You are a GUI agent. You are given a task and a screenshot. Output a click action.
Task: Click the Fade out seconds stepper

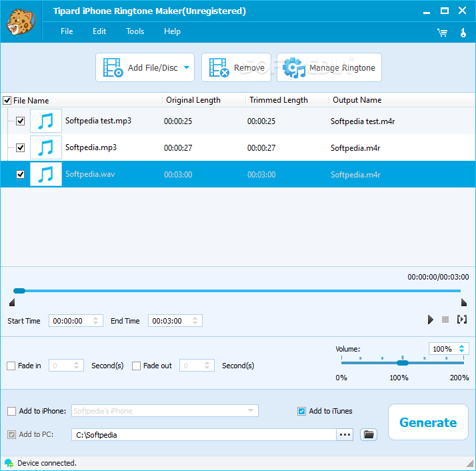207,365
